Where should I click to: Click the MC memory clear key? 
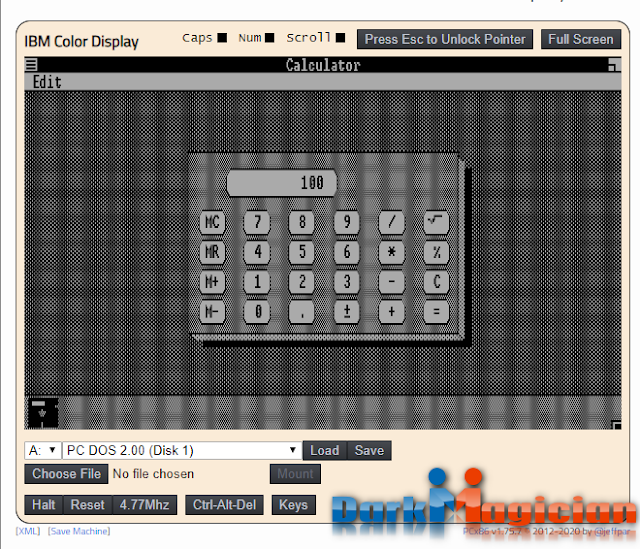212,222
